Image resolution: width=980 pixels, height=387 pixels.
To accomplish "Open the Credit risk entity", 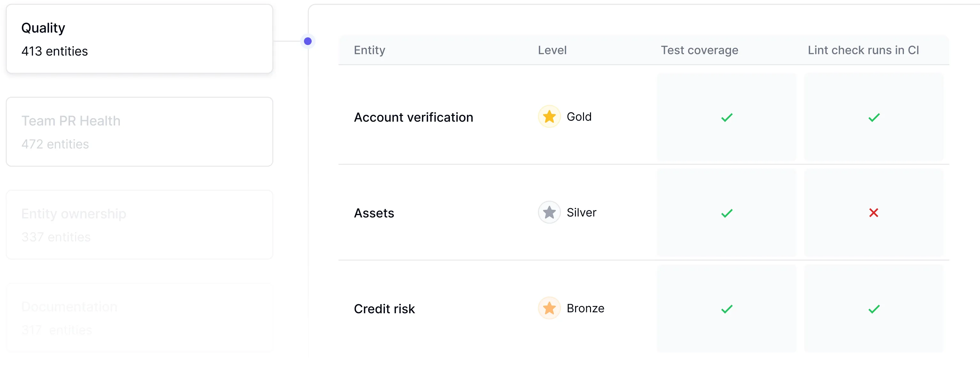I will tap(384, 309).
